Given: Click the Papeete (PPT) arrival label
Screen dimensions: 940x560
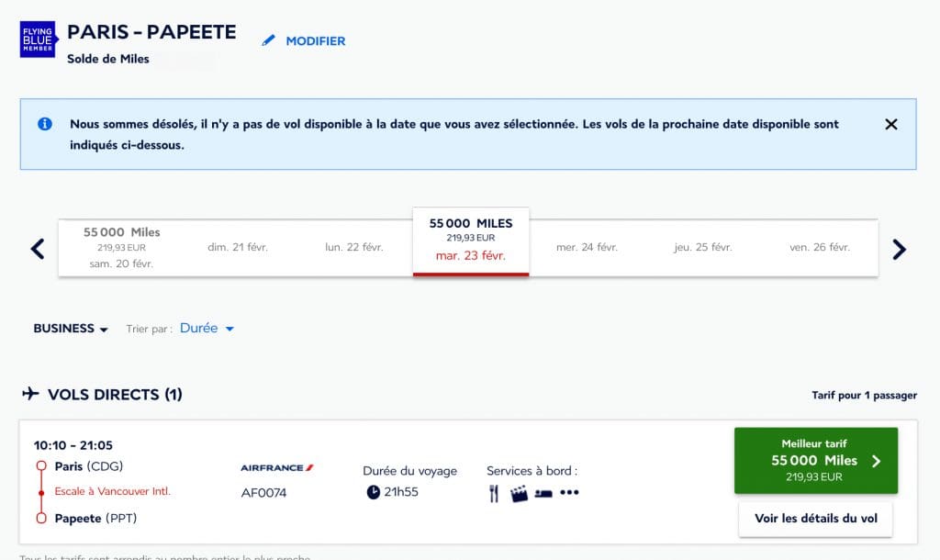Looking at the screenshot, I should click(95, 518).
